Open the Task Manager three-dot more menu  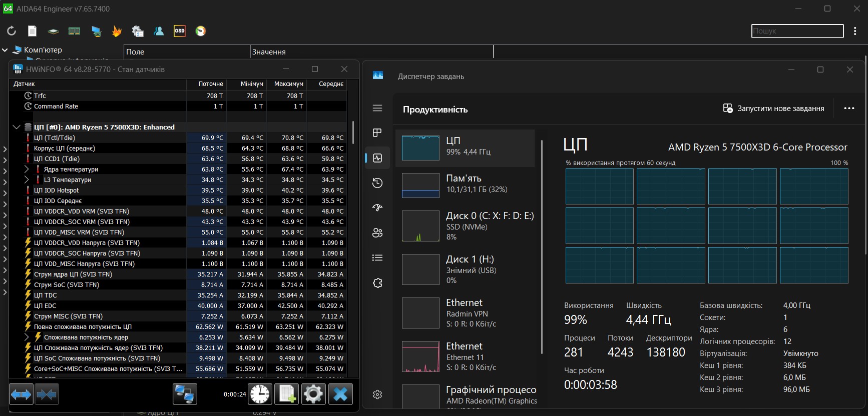(x=849, y=108)
